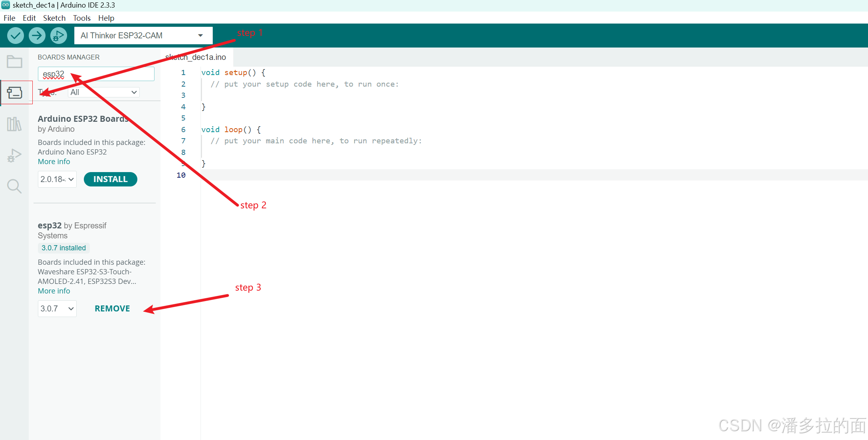Start the Debug toolbar button
868x440 pixels.
point(58,36)
